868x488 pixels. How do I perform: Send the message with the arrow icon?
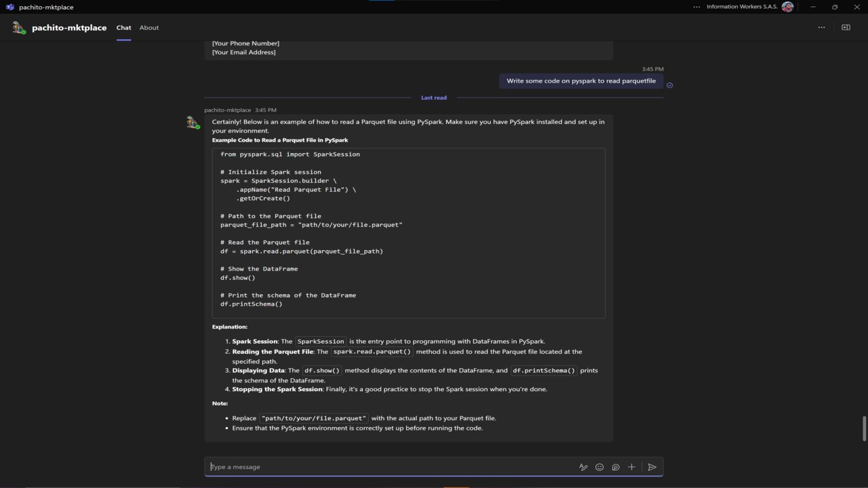pyautogui.click(x=652, y=467)
